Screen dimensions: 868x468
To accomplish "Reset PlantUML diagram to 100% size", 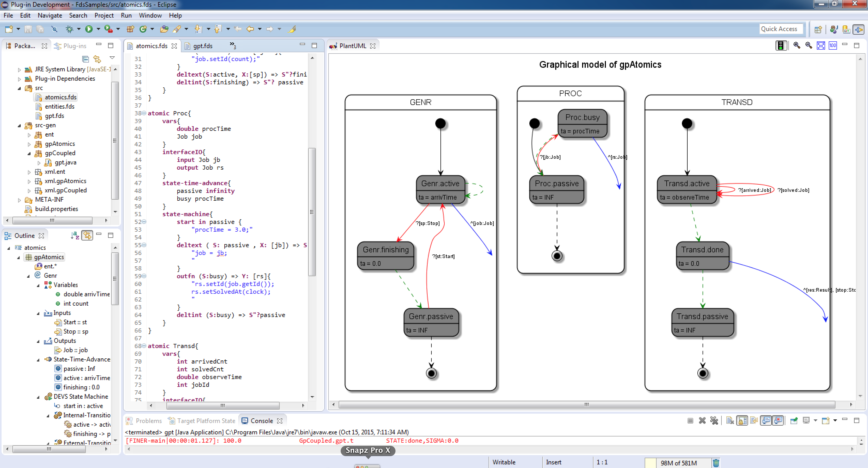I will (833, 46).
